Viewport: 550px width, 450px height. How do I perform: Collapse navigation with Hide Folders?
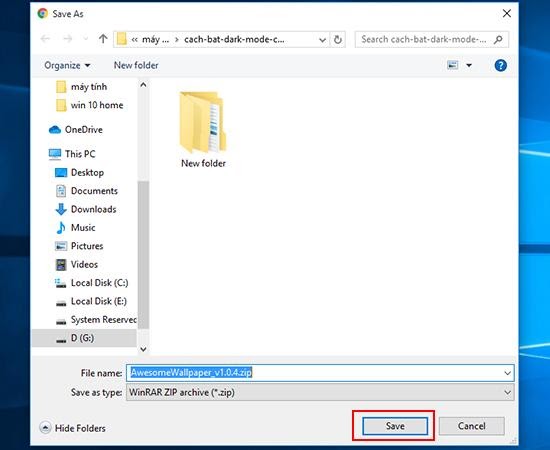click(x=73, y=428)
